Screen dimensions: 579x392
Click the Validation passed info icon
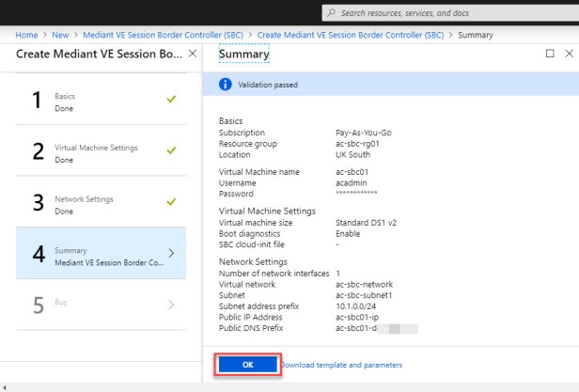point(226,84)
